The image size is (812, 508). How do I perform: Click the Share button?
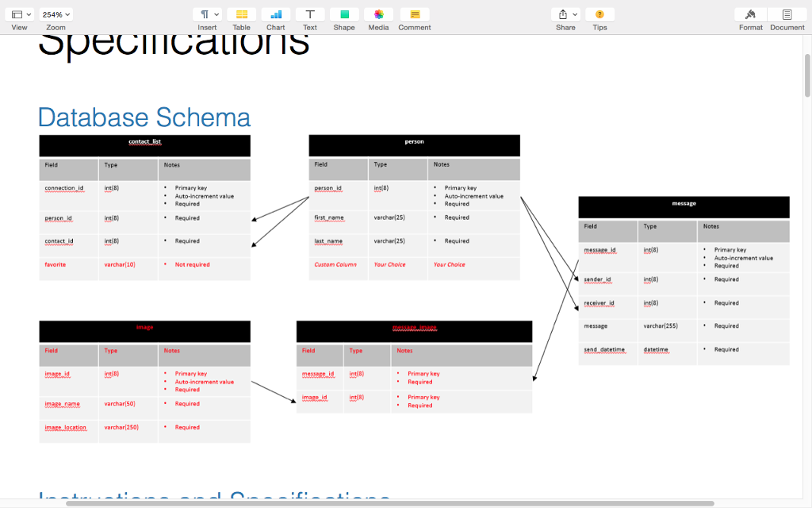coord(563,14)
